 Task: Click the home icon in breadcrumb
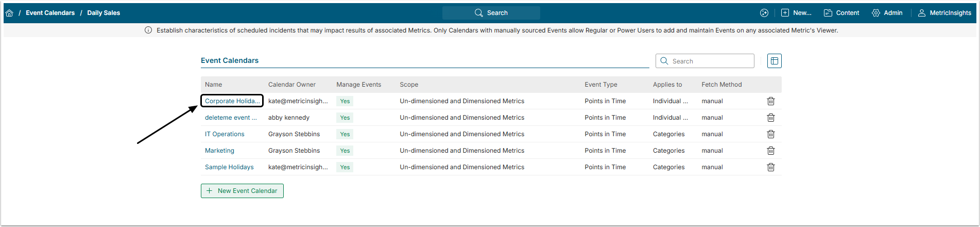click(9, 13)
